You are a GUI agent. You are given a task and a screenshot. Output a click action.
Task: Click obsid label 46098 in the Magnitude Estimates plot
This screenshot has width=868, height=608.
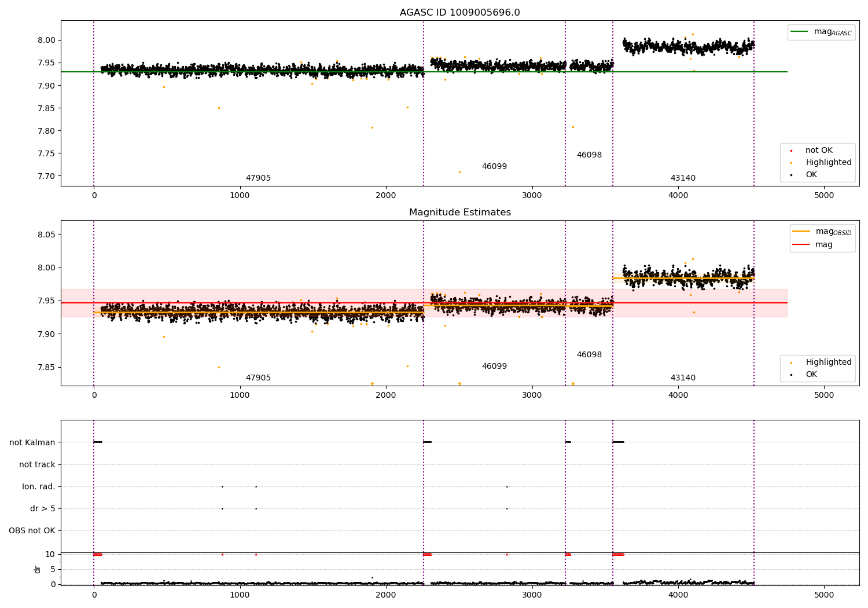pyautogui.click(x=589, y=355)
